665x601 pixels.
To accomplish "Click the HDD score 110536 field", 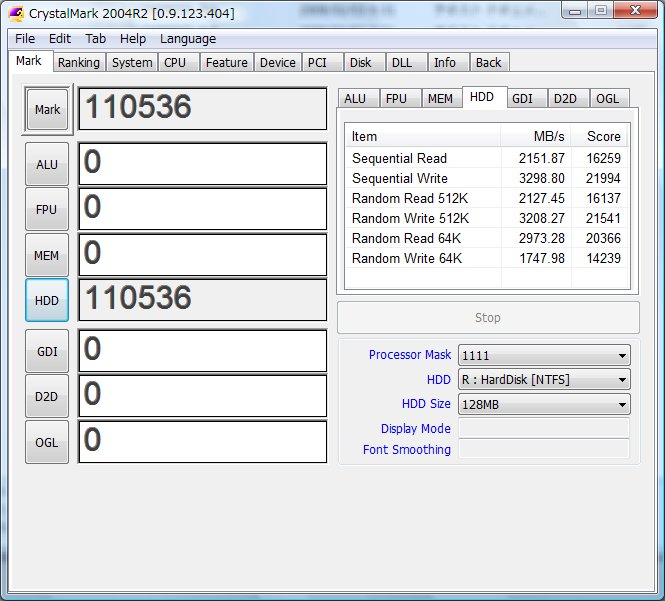I will (x=203, y=300).
